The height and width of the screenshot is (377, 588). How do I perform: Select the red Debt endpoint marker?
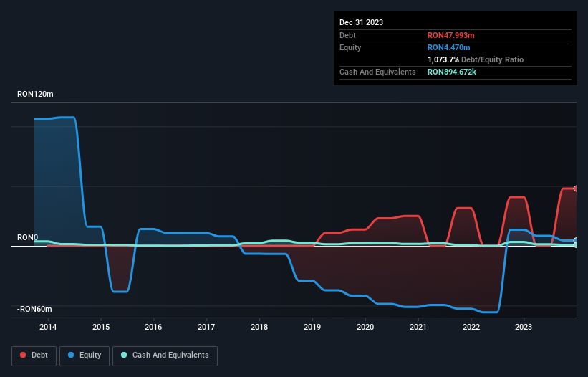tap(576, 188)
